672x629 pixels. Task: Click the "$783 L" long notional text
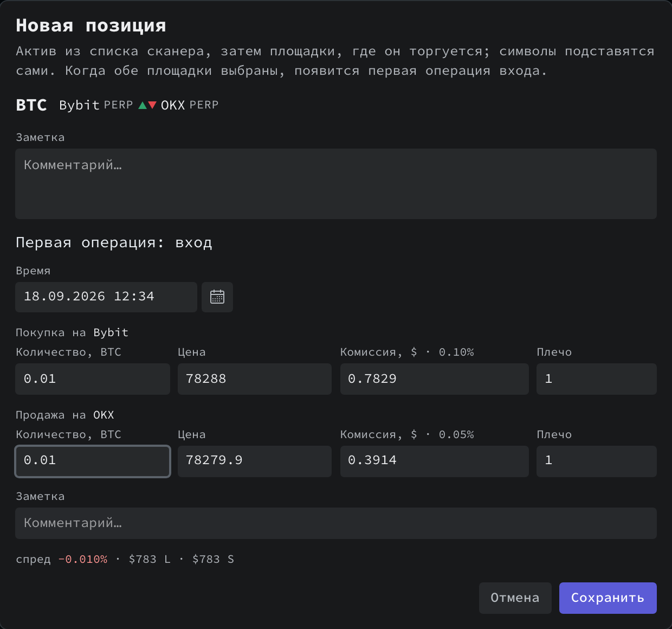150,559
